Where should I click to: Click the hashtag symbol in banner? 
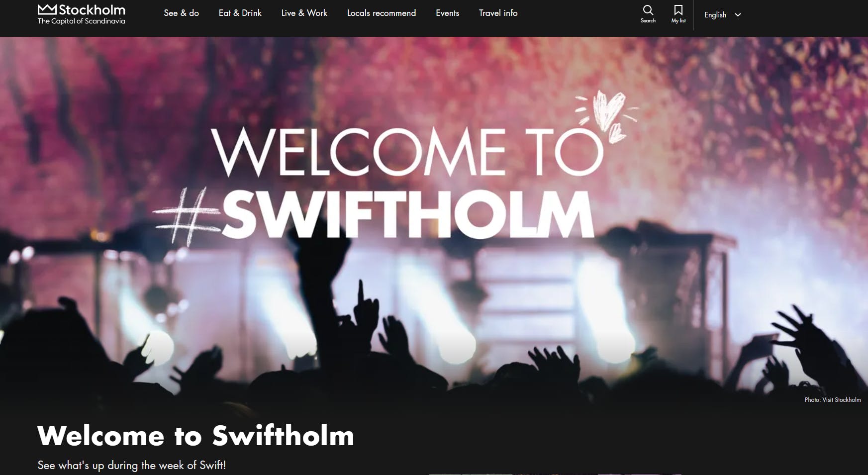click(187, 217)
